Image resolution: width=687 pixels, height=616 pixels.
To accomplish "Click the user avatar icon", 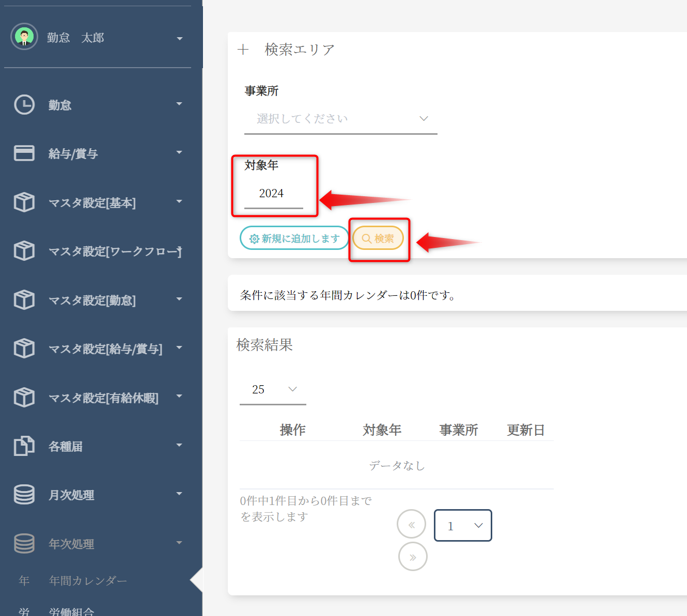I will pos(24,37).
